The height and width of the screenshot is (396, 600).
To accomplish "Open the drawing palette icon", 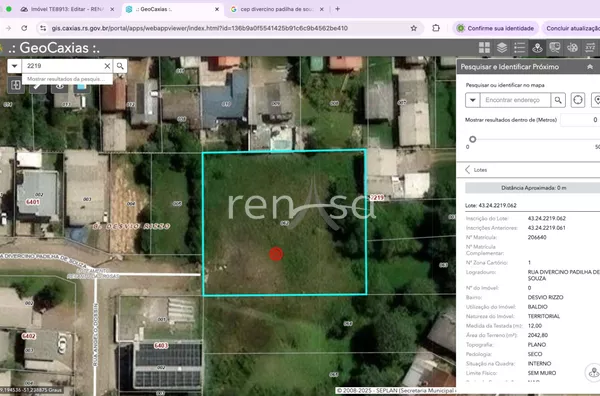I will pos(572,48).
